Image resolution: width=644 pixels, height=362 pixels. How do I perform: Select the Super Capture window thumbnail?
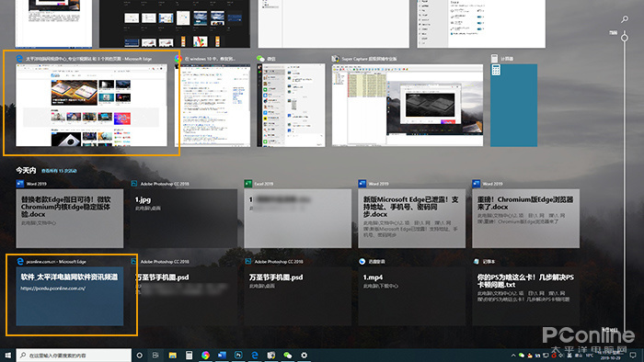tap(408, 105)
